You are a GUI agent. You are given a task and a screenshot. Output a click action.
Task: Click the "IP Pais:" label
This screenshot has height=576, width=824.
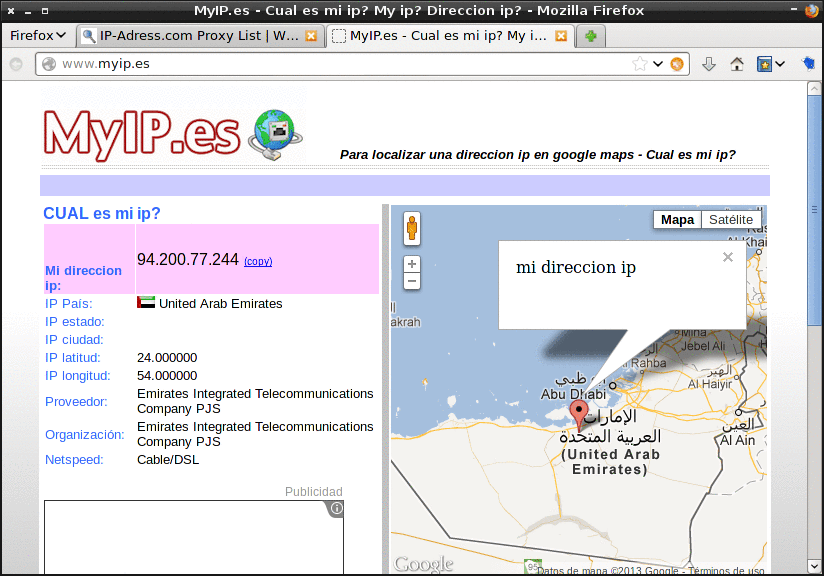pyautogui.click(x=69, y=304)
